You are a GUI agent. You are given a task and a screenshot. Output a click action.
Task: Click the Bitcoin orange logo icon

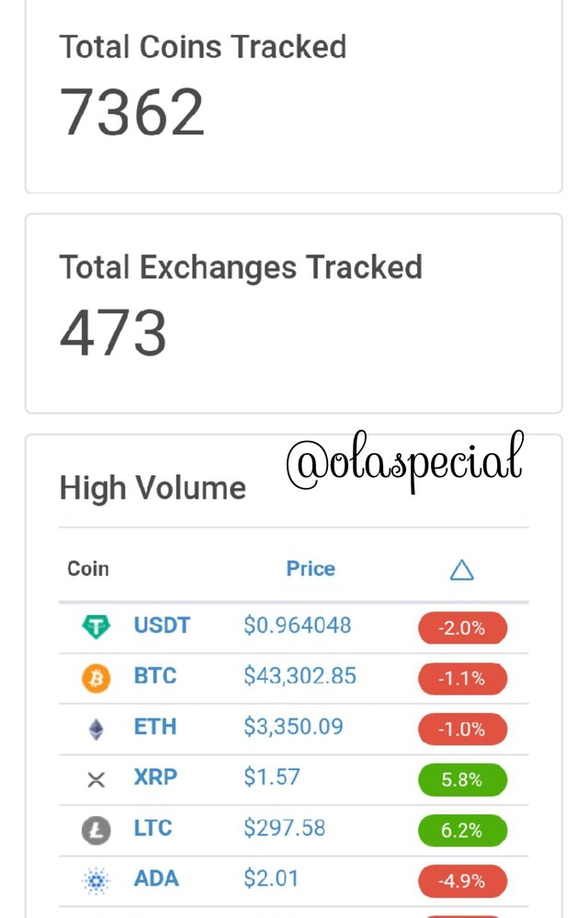tap(96, 678)
